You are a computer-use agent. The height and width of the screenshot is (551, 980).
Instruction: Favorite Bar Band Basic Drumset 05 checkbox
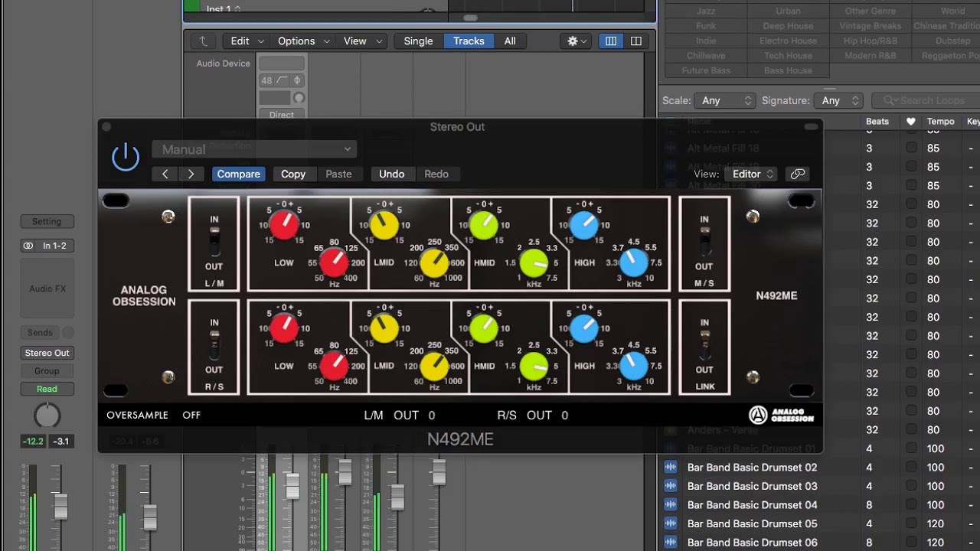[x=911, y=523]
